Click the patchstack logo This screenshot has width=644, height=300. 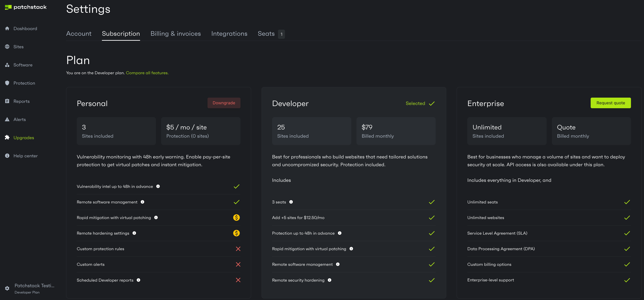click(x=26, y=7)
